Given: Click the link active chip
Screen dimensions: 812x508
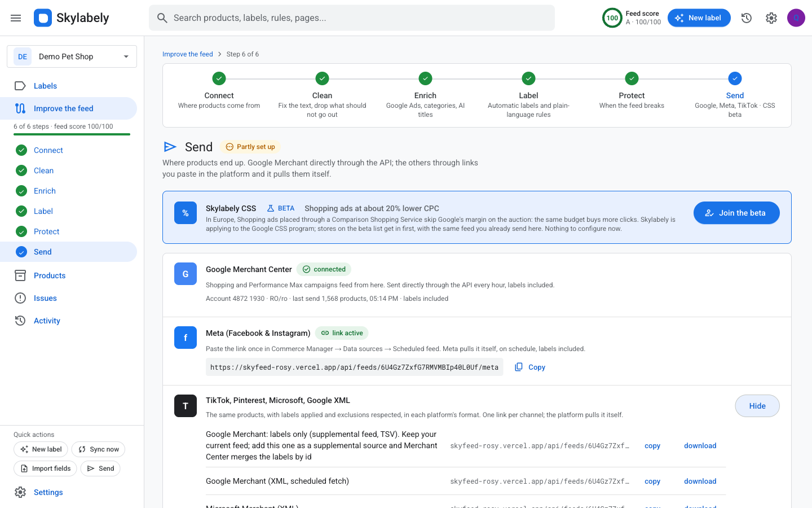Looking at the screenshot, I should point(342,333).
